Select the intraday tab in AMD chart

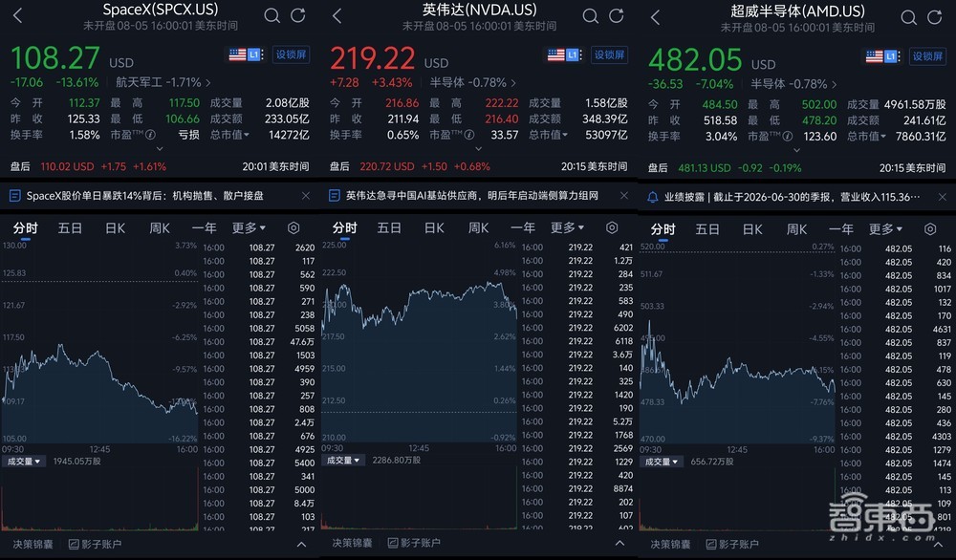click(663, 229)
